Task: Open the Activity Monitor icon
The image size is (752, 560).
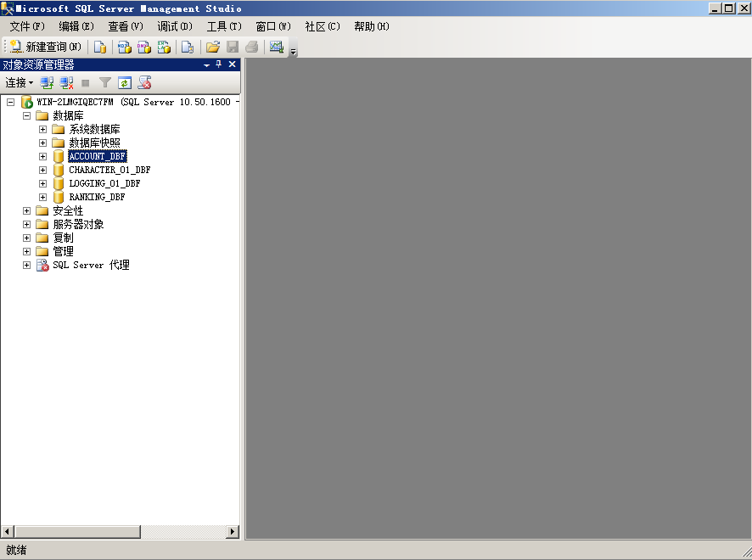Action: (277, 47)
